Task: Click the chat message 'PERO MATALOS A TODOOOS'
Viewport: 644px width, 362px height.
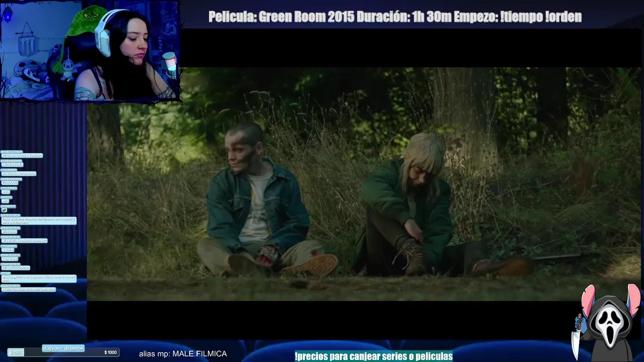Action: 22,155
